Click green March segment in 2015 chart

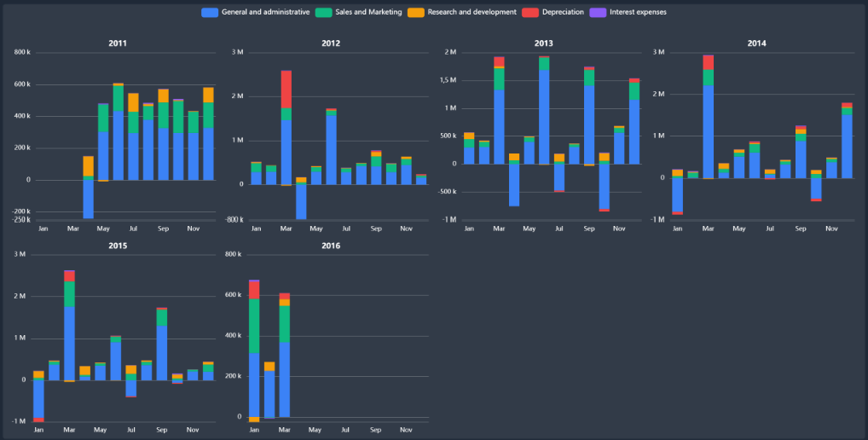pos(69,294)
